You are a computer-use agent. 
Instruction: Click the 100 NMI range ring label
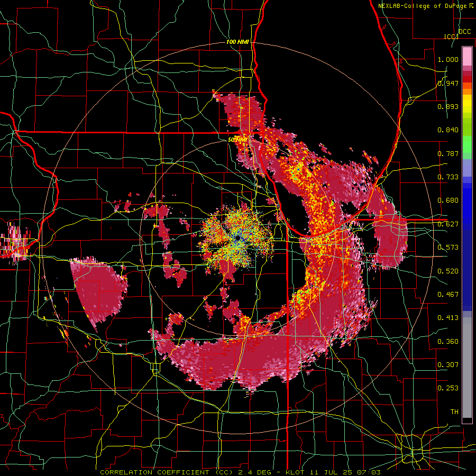237,42
